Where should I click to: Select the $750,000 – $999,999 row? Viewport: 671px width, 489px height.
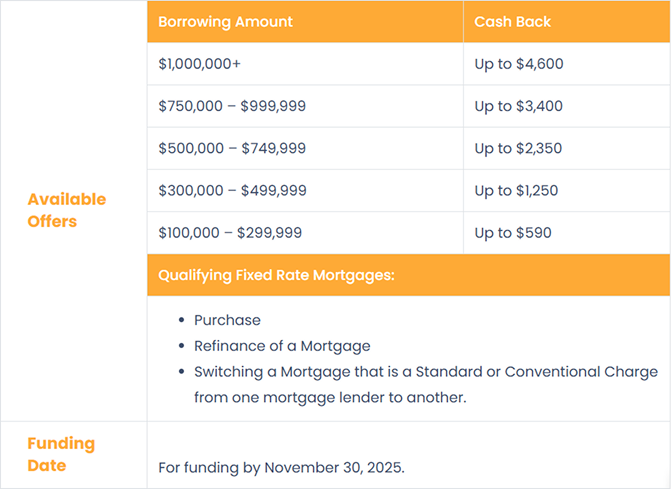pos(232,106)
